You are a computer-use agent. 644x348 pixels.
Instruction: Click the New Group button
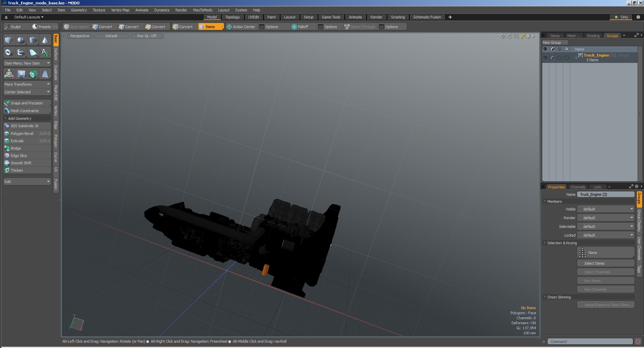[555, 42]
